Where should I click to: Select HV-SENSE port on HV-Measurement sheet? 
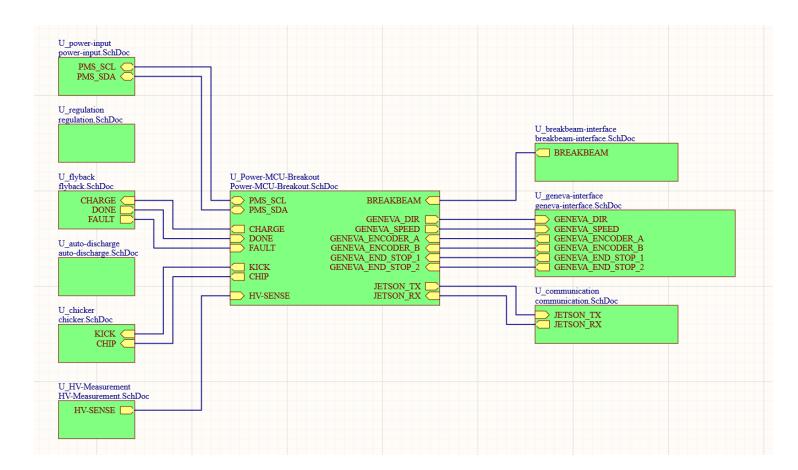(x=127, y=410)
